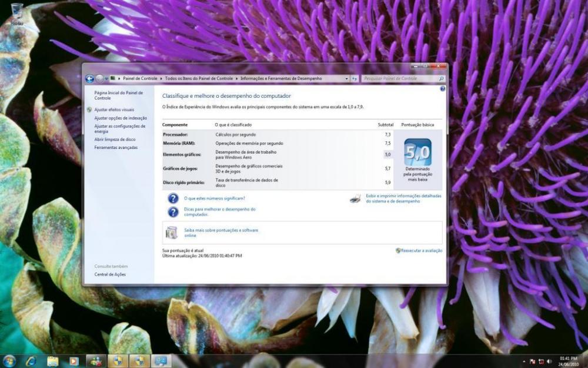Open 'Ajustar efeitos visuais' link

coord(114,110)
